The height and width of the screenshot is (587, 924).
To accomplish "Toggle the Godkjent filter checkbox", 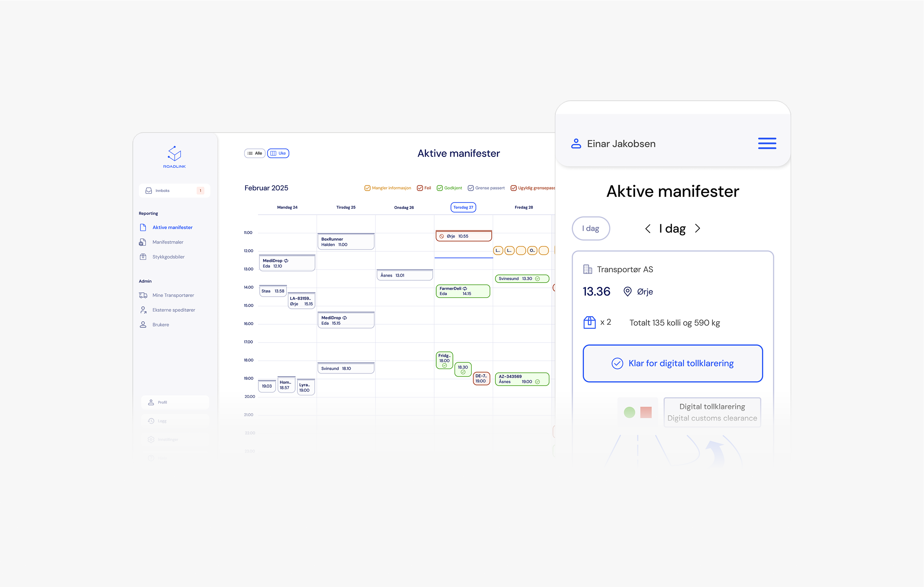I will 439,188.
